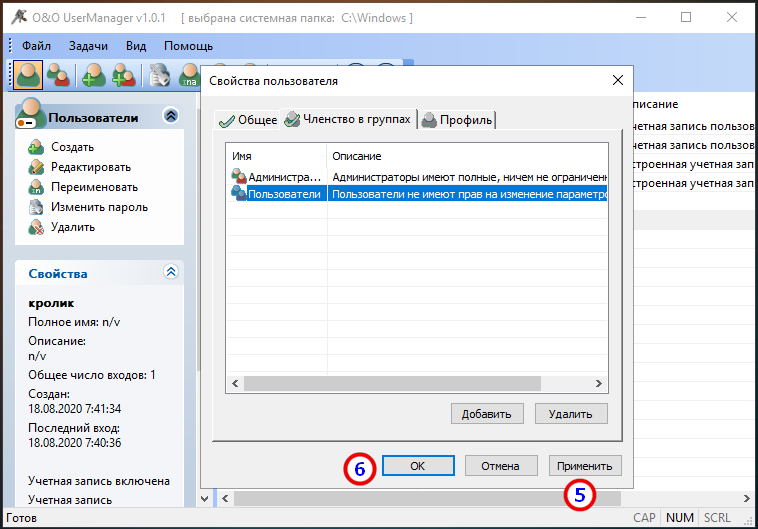
Task: Minimize the O&O UserManager window
Action: (641, 17)
